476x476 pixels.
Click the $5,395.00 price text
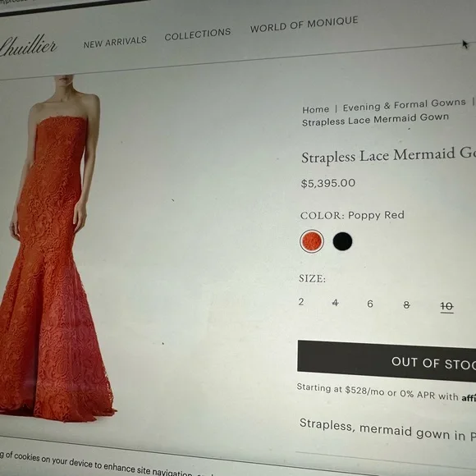[x=327, y=183]
